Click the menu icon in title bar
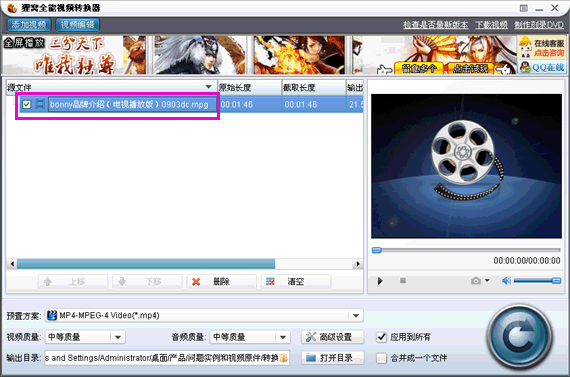570x377 pixels. tap(524, 8)
